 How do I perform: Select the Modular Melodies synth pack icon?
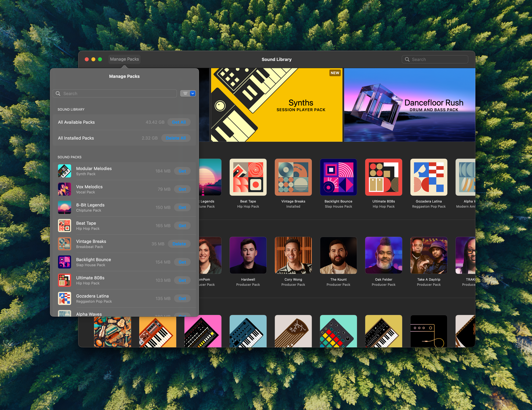click(x=64, y=171)
